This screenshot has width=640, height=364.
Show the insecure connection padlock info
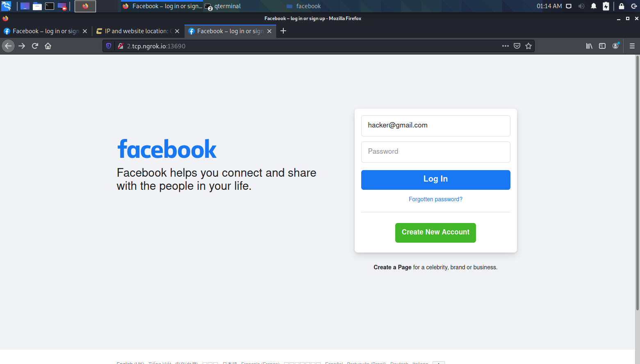pos(121,46)
